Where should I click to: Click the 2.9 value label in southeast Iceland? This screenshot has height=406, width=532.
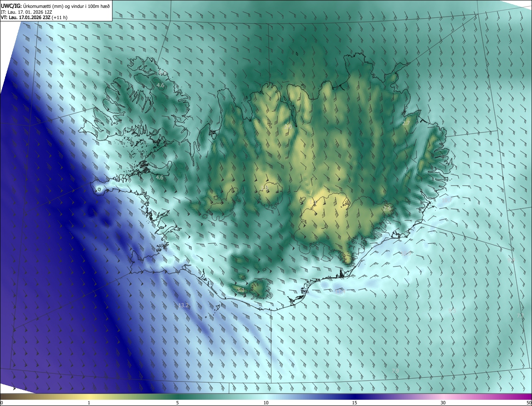(x=387, y=208)
